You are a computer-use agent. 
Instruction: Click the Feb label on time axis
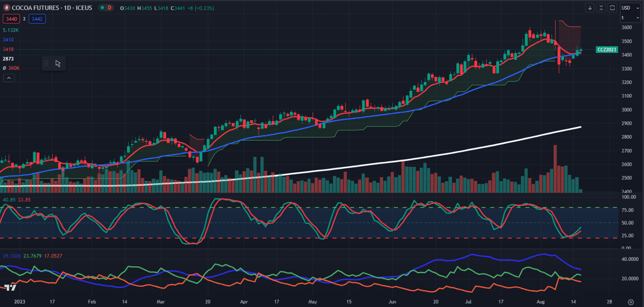[92, 301]
